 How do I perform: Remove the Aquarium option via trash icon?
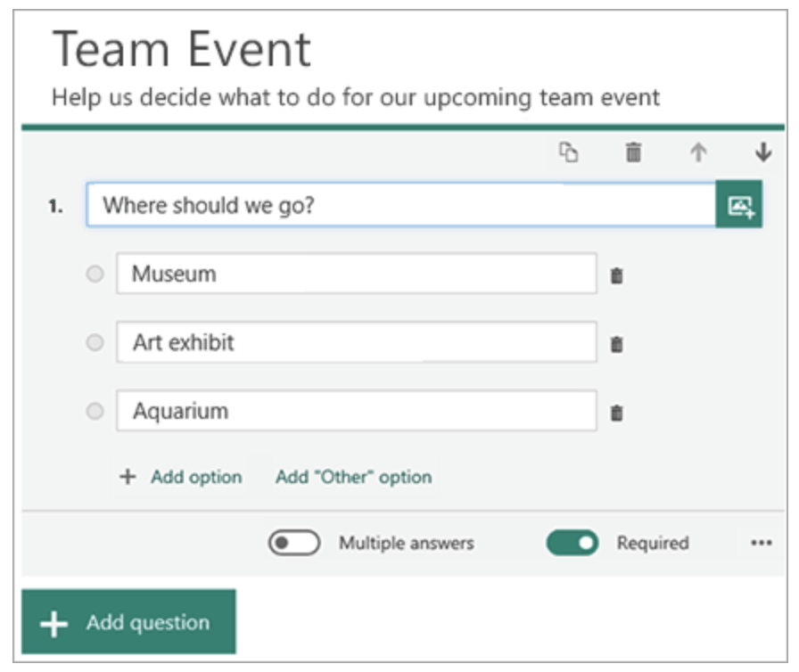click(616, 413)
